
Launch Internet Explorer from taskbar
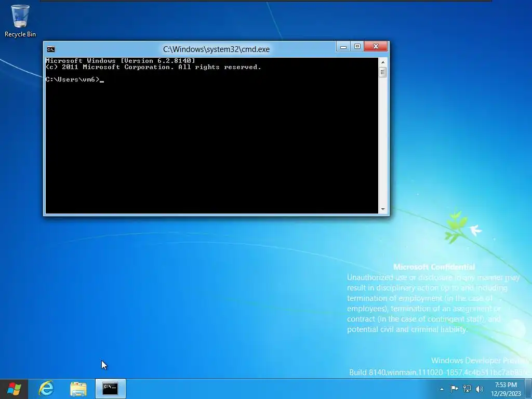46,389
